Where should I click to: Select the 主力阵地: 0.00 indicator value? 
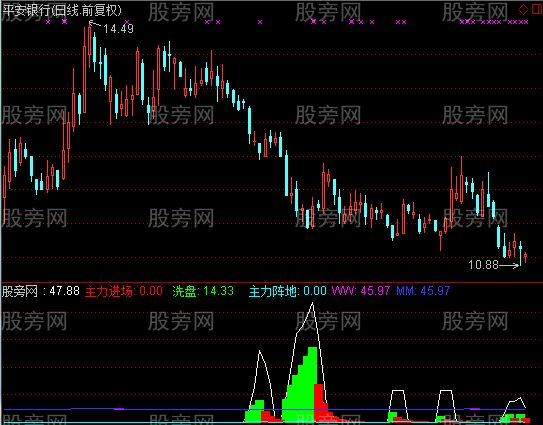pos(288,291)
